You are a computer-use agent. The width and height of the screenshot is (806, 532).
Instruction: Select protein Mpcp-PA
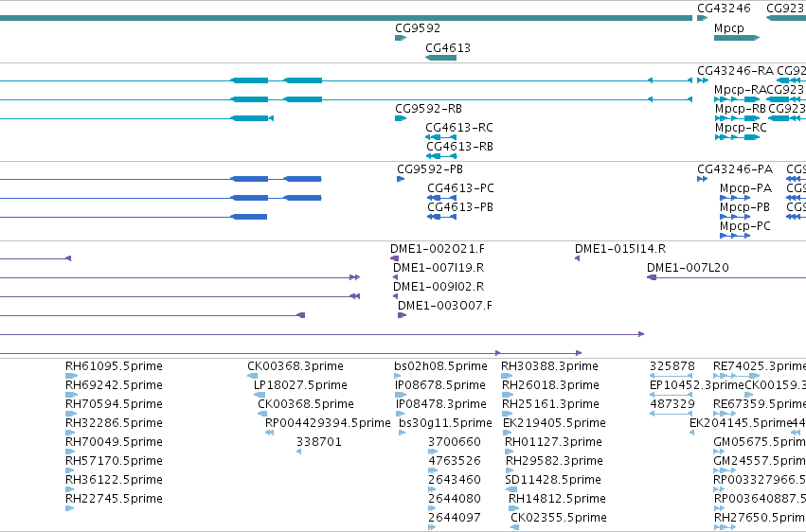pyautogui.click(x=745, y=188)
